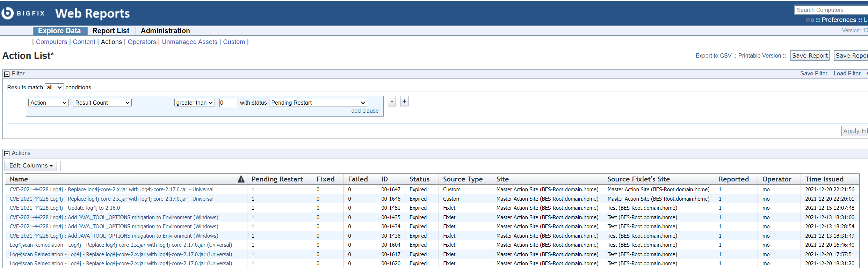Image resolution: width=868 pixels, height=268 pixels.
Task: Open Log4jscan Remediation action ID 00-1617
Action: pos(121,254)
